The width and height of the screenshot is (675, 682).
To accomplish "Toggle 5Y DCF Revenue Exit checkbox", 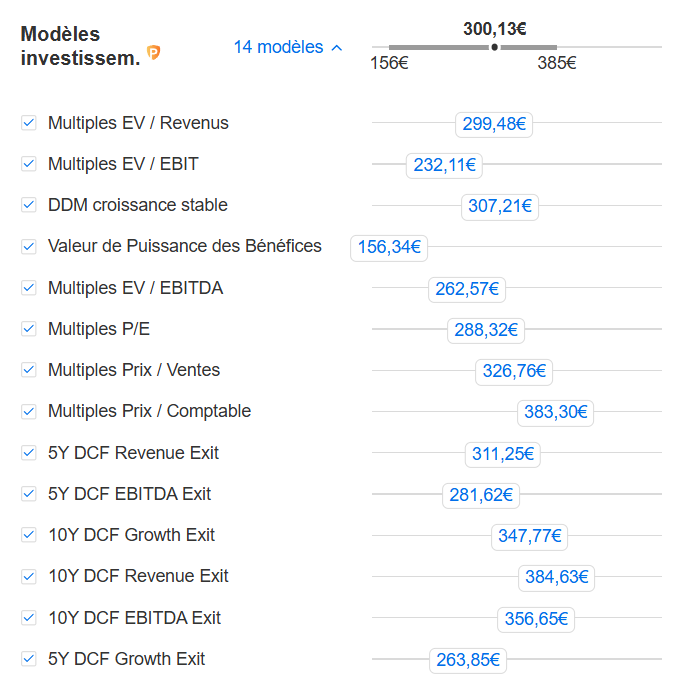I will [x=29, y=453].
